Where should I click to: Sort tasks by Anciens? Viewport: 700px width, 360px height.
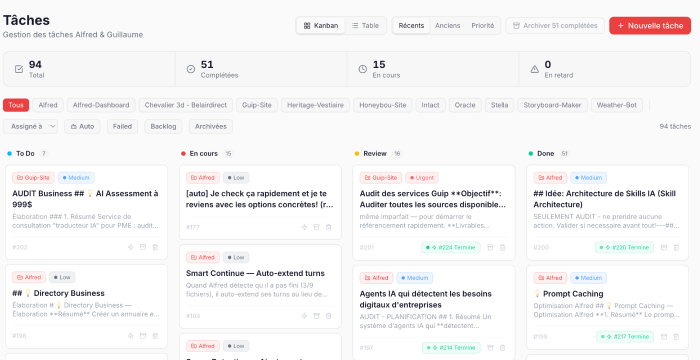pos(447,25)
